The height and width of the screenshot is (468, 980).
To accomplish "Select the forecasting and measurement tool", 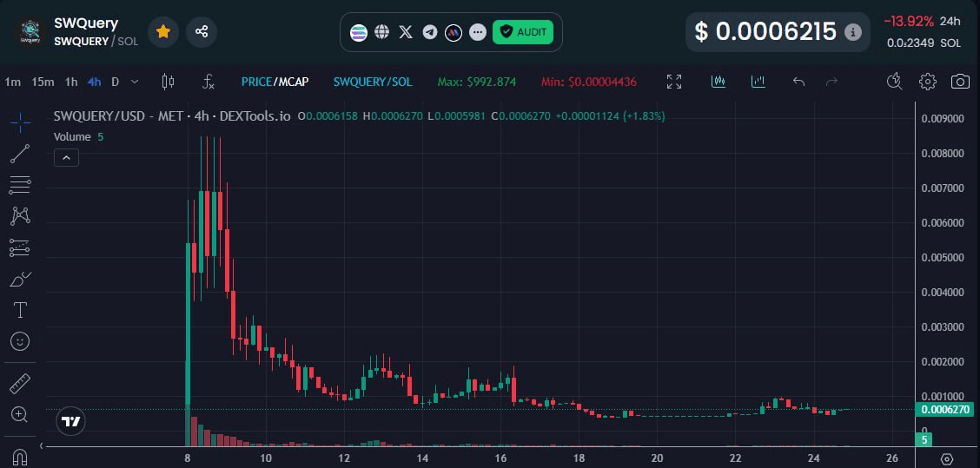I will point(20,248).
